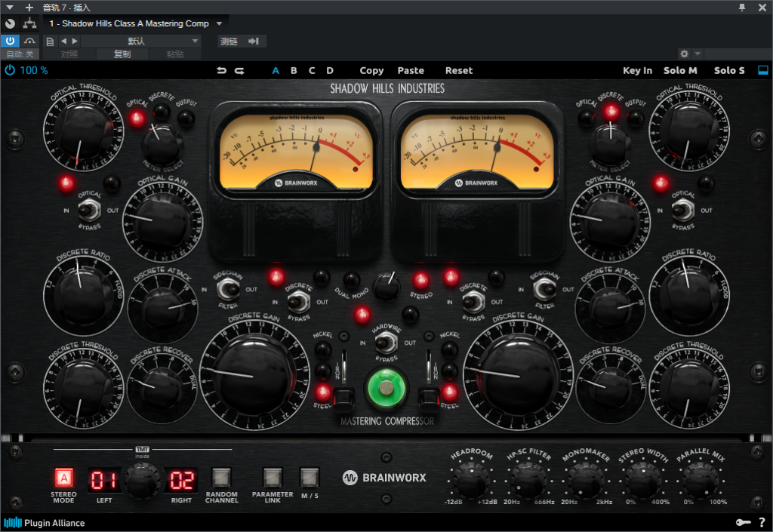Screen dimensions: 773x532
Task: Toggle the left Discrete bypass switch
Action: 298,302
